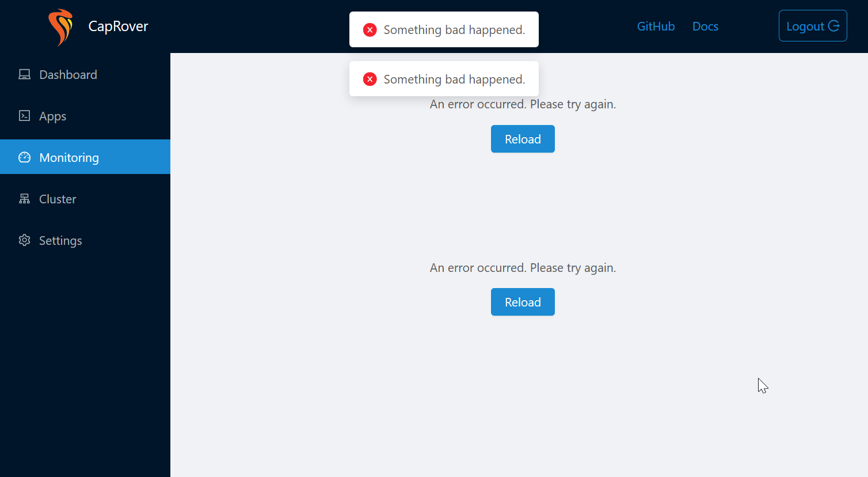Click the Monitoring gauge icon in sidebar
868x477 pixels.
point(24,157)
